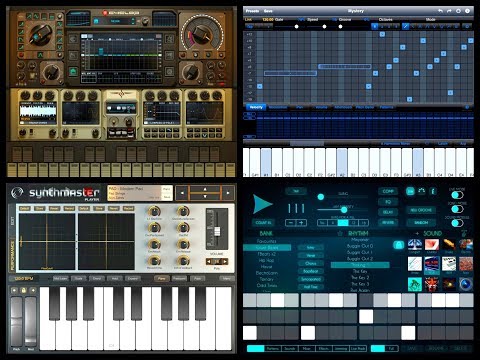Screen dimensions: 480x360
Task: Open the REVERB effect
Action: pyautogui.click(x=388, y=222)
